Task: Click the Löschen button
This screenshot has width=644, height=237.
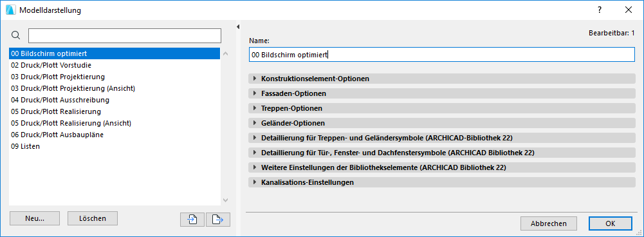Action: click(93, 218)
